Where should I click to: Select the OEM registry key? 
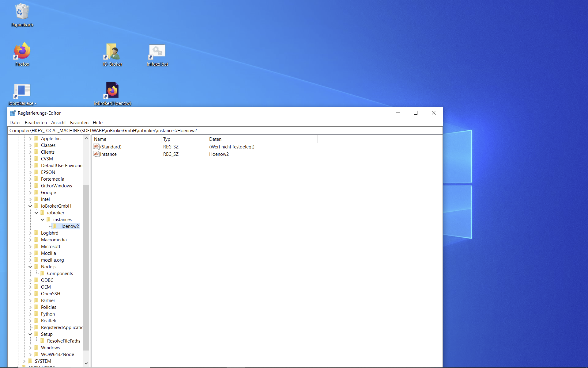[x=46, y=287]
